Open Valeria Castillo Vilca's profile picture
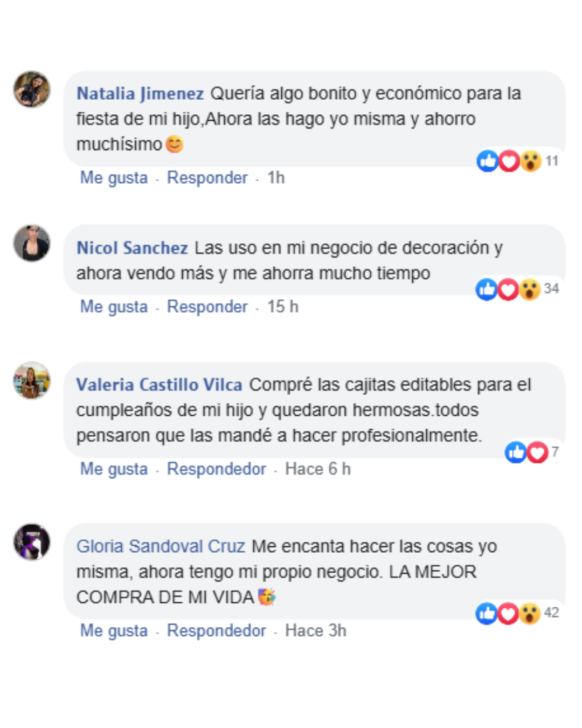Viewport: 582px width, 728px height. [32, 380]
